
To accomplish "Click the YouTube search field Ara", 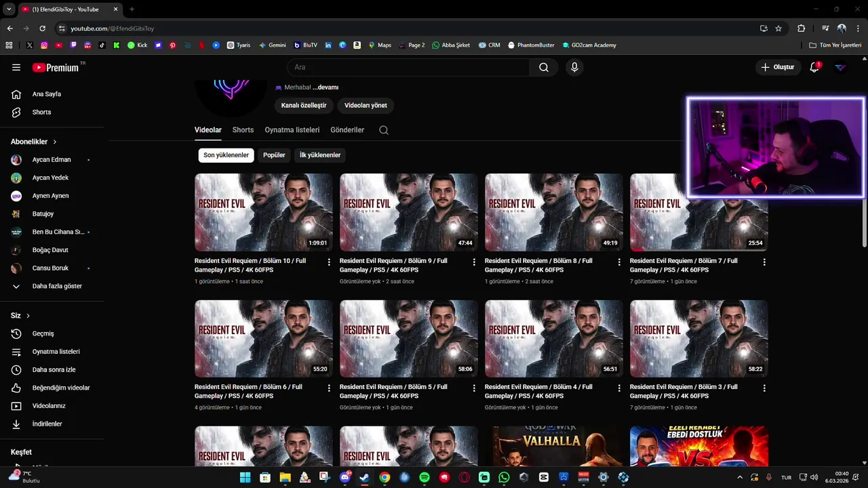I will coord(409,67).
